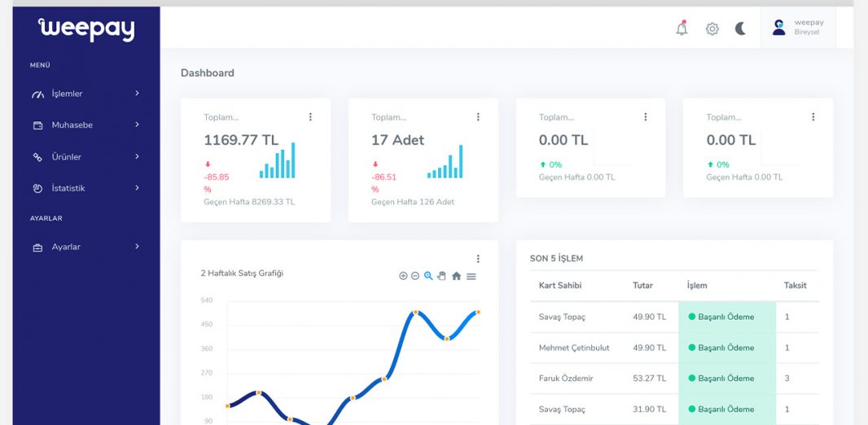Open the settings gear in header

pyautogui.click(x=712, y=28)
